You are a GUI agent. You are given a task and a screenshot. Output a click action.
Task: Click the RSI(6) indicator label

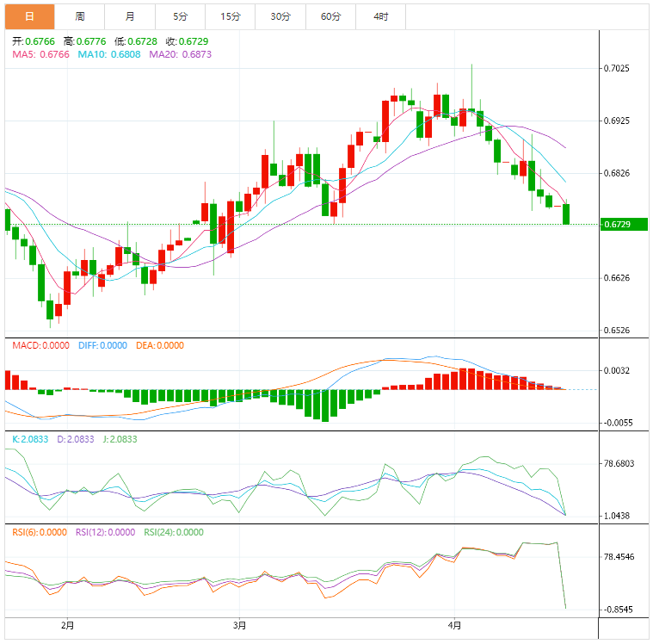40,532
